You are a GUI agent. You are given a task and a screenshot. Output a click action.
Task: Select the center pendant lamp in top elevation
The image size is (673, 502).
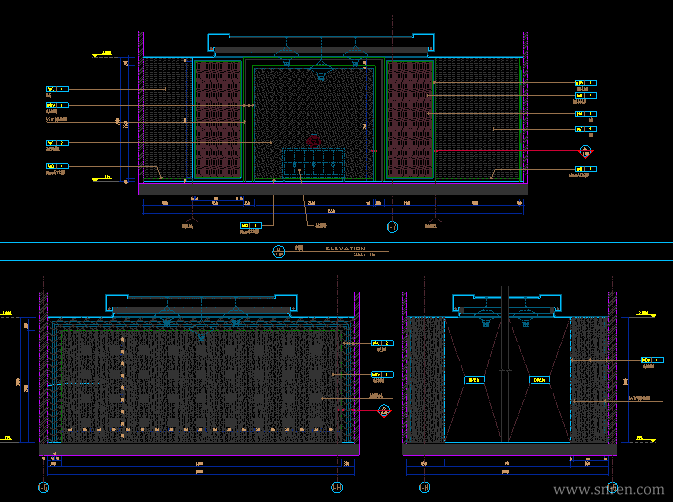pyautogui.click(x=321, y=72)
